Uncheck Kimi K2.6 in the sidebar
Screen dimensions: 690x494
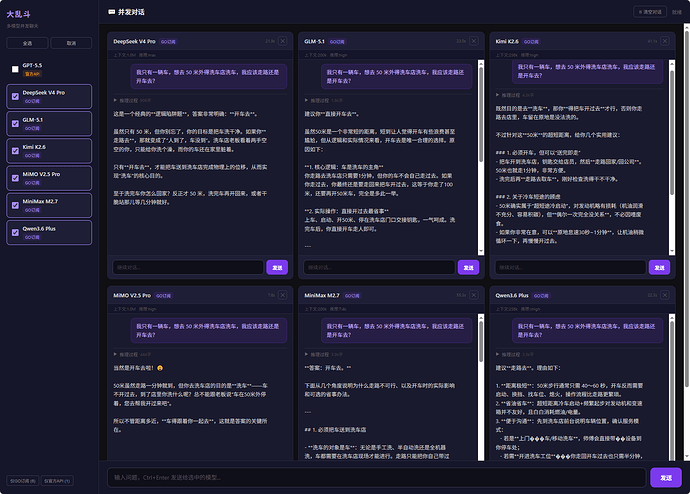[15, 151]
